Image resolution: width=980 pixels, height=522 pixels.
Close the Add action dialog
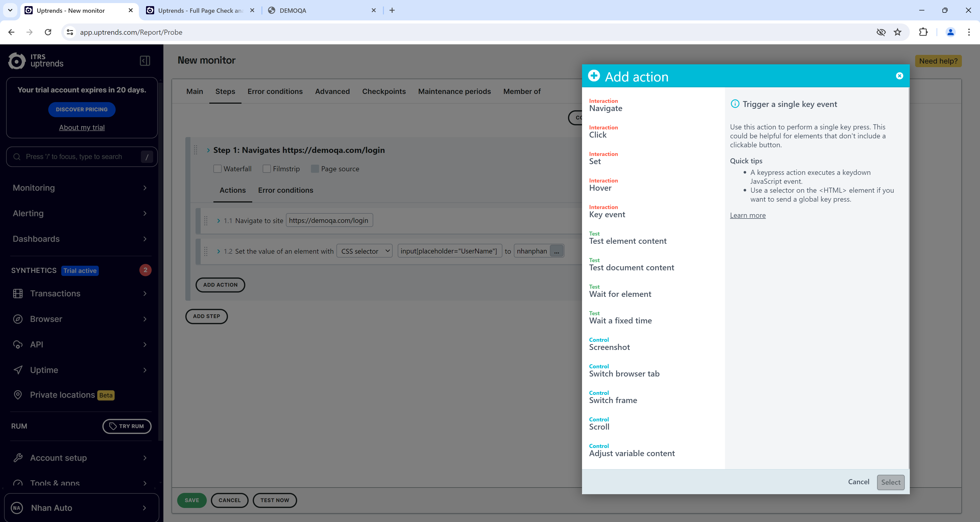[899, 76]
